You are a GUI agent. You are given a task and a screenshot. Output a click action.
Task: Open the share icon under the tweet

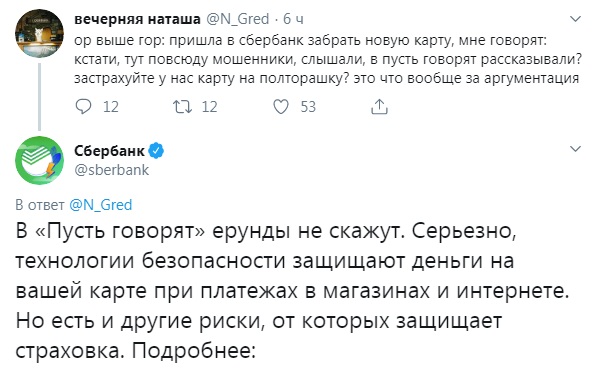pyautogui.click(x=379, y=107)
